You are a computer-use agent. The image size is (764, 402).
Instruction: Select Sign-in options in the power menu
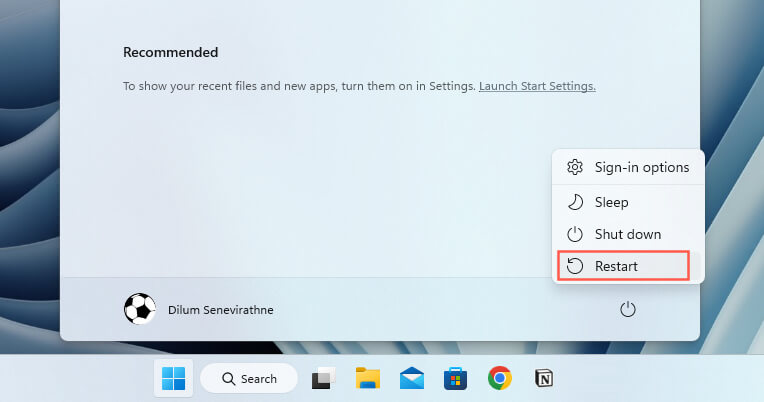click(628, 167)
